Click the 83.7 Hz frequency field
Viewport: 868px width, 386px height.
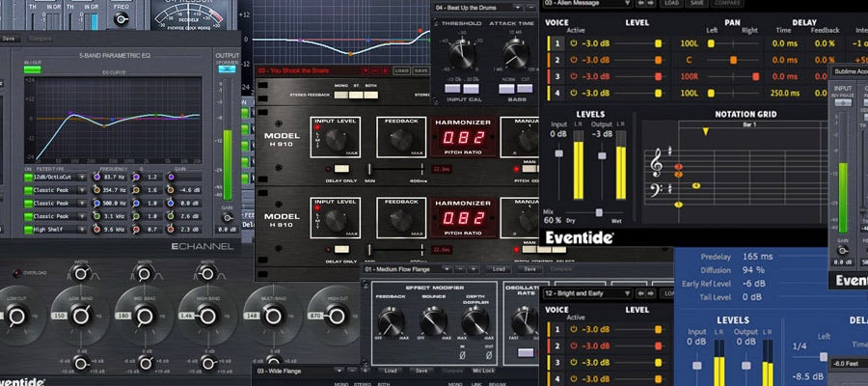click(x=114, y=177)
